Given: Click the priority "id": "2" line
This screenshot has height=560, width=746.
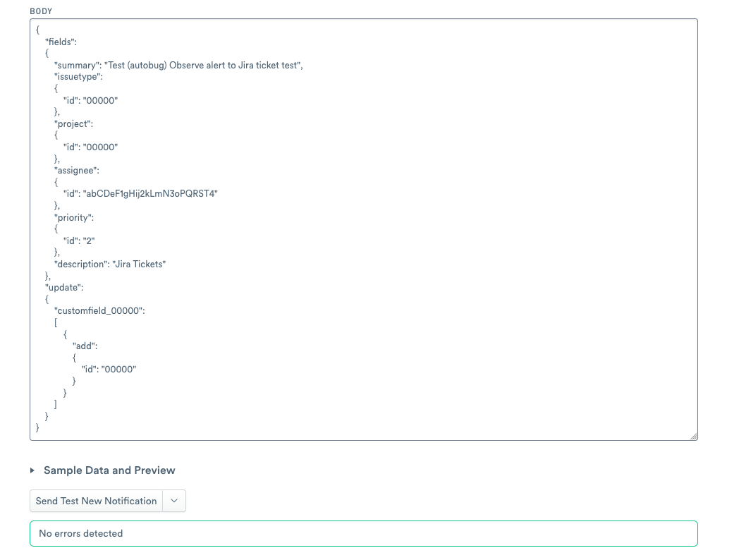Looking at the screenshot, I should (79, 241).
